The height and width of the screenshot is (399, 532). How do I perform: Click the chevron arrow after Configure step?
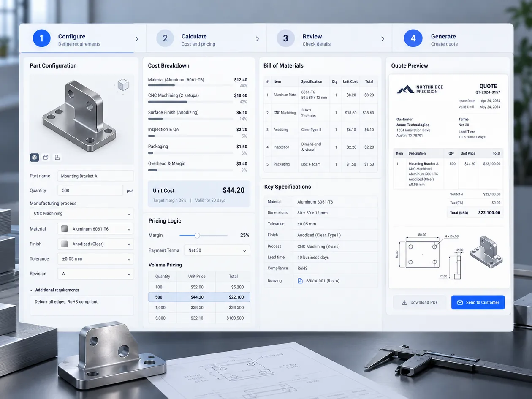click(137, 39)
